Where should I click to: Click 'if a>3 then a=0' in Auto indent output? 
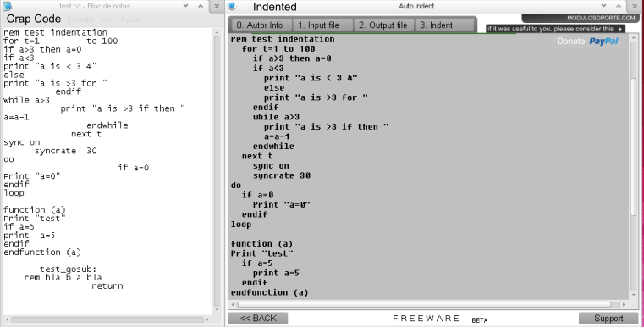292,58
